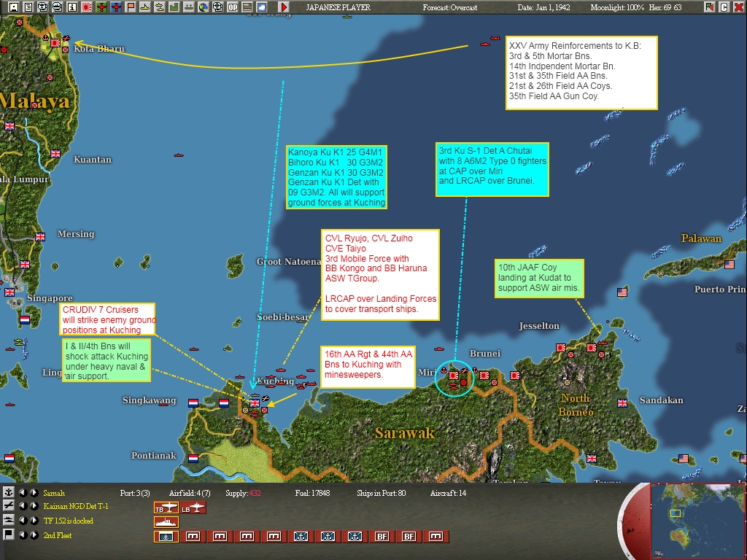
Task: Show previous land unit before 2nd Fleet
Action: [23, 534]
